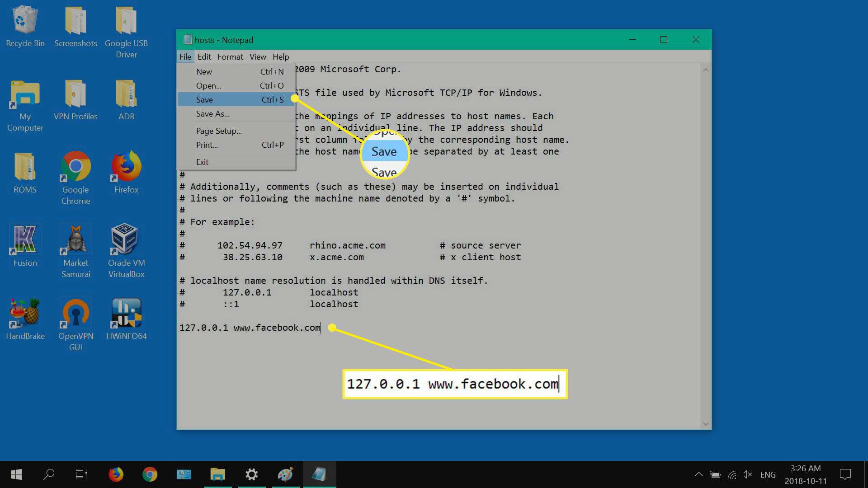Image resolution: width=868 pixels, height=488 pixels.
Task: Change the ENG input language
Action: tap(768, 475)
